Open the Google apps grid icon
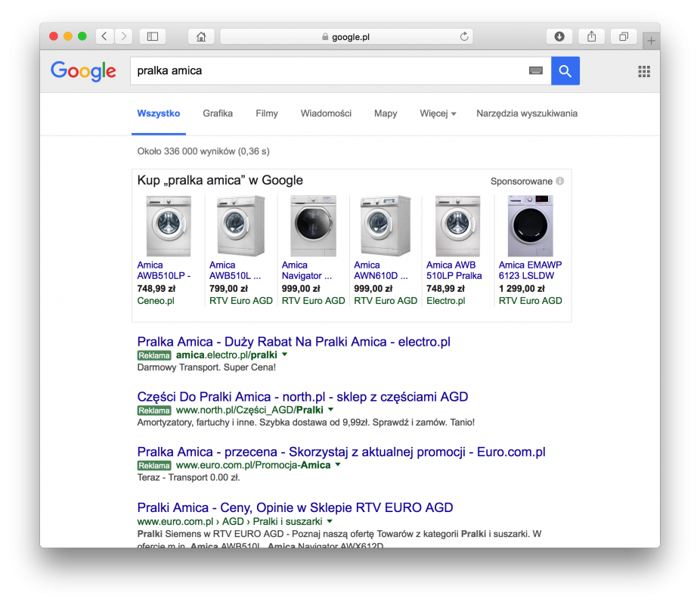Screen dimensions: 700x605 pyautogui.click(x=644, y=71)
